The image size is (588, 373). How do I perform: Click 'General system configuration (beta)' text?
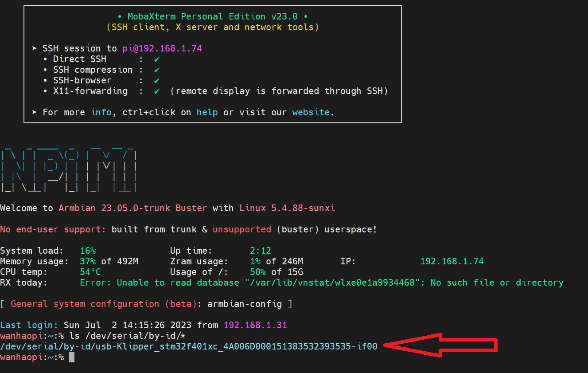click(104, 304)
